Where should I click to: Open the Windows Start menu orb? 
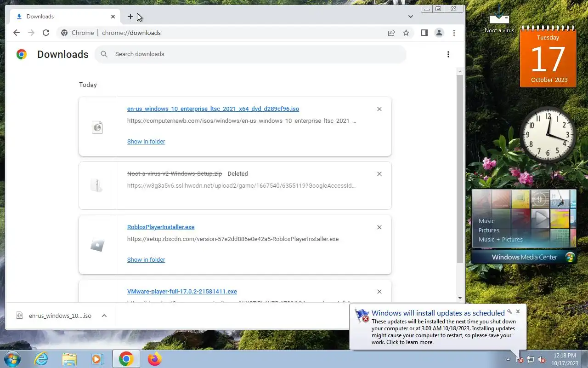(13, 359)
